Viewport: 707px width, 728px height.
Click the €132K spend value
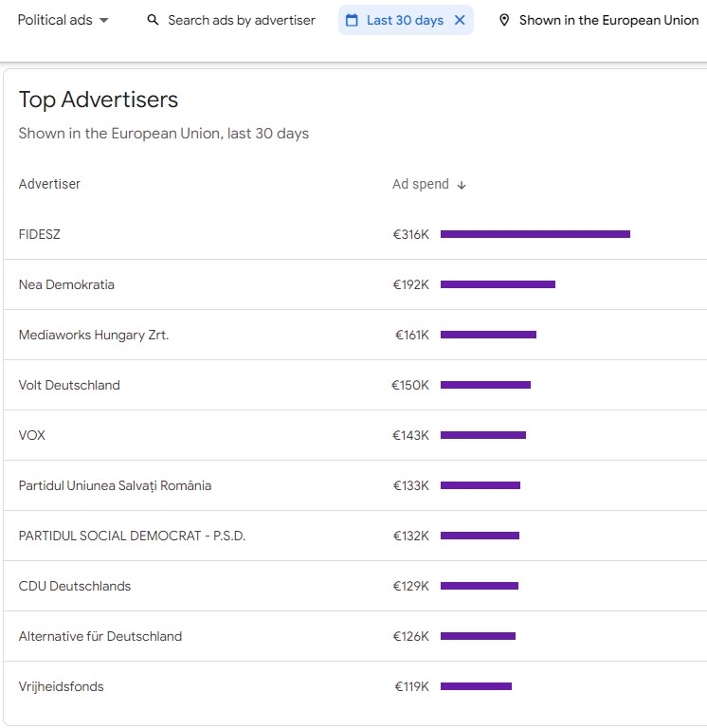click(410, 536)
